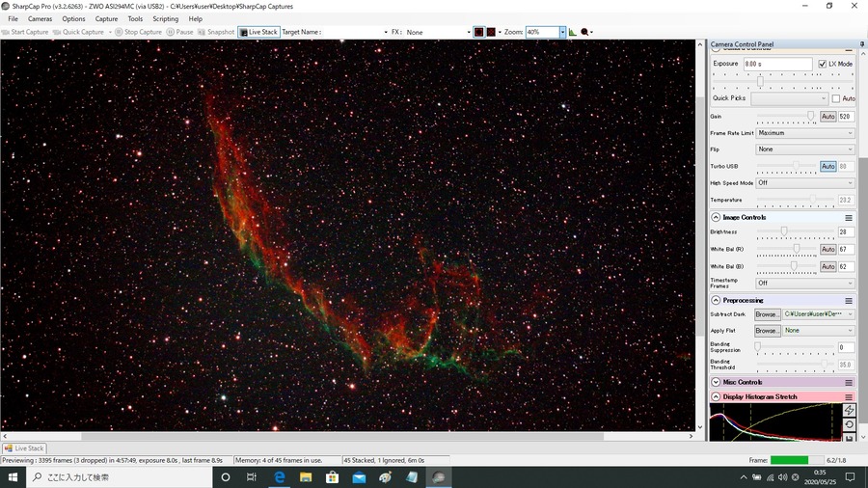Open the Windows Start menu
Screen dimensions: 868x488
pyautogui.click(x=13, y=477)
